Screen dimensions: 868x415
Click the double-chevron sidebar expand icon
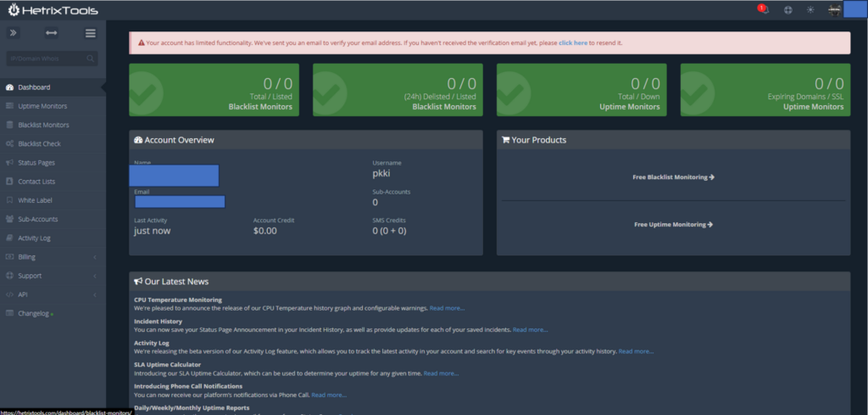tap(13, 33)
